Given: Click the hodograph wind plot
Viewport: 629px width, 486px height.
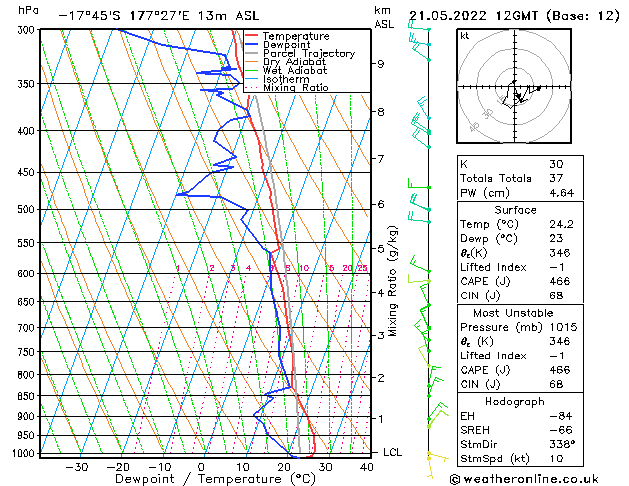Looking at the screenshot, I should (514, 86).
